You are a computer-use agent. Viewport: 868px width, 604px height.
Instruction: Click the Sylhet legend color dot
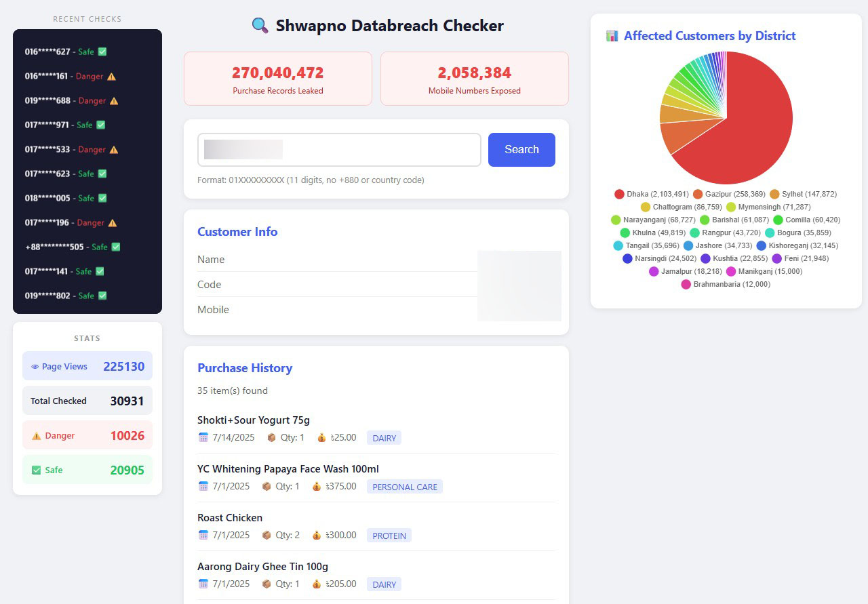click(774, 195)
